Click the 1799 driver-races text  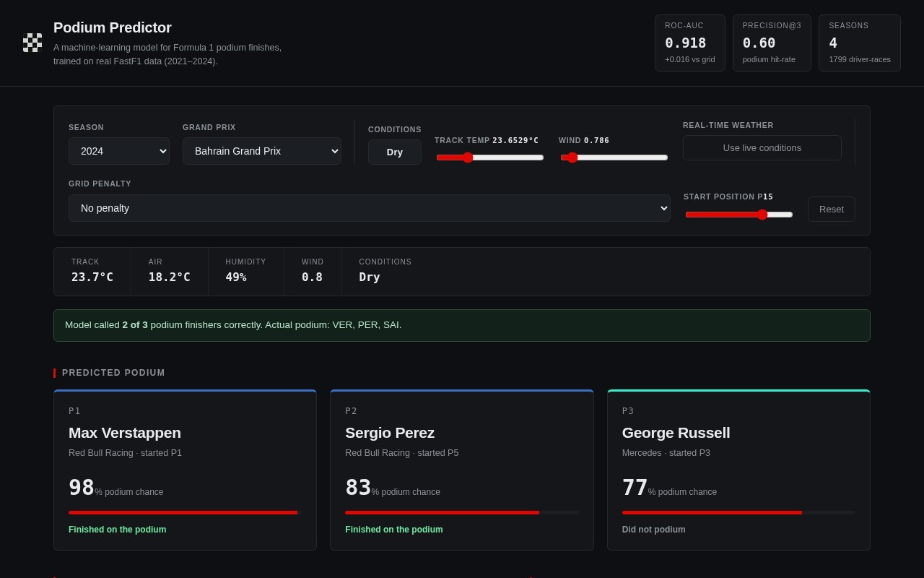tap(860, 59)
